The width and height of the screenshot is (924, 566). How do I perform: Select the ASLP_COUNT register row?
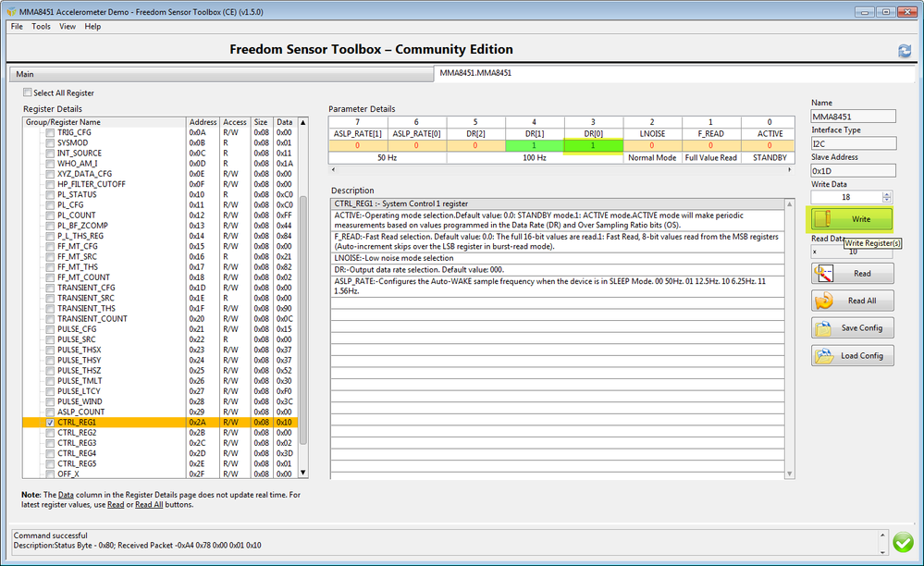(x=160, y=412)
